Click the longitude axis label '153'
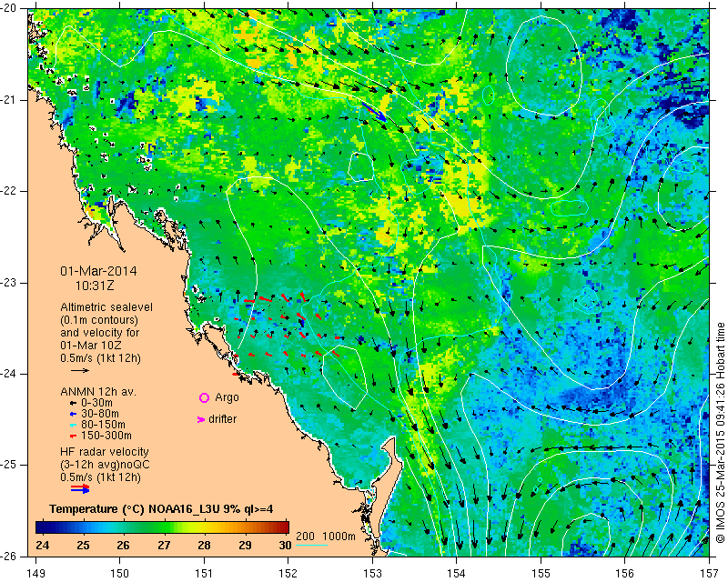 pyautogui.click(x=372, y=573)
